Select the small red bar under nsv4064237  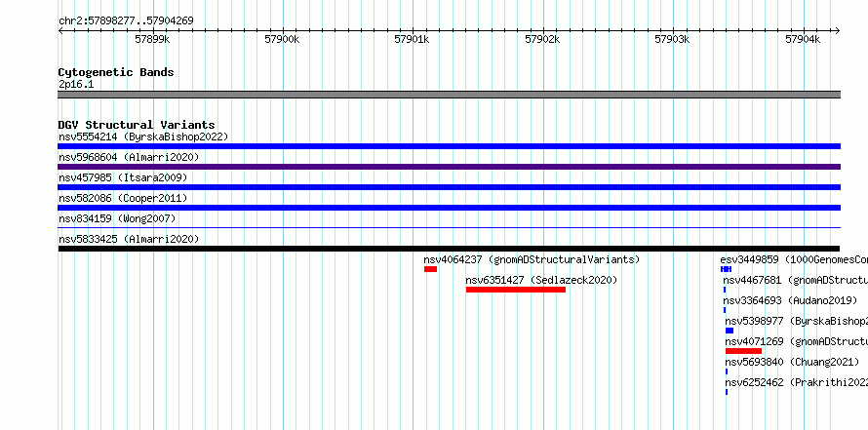coord(431,269)
